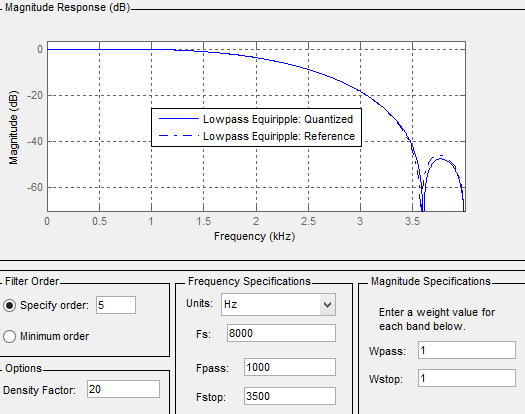Click the Frequency Specifications panel title
Image resolution: width=525 pixels, height=414 pixels.
click(x=249, y=281)
